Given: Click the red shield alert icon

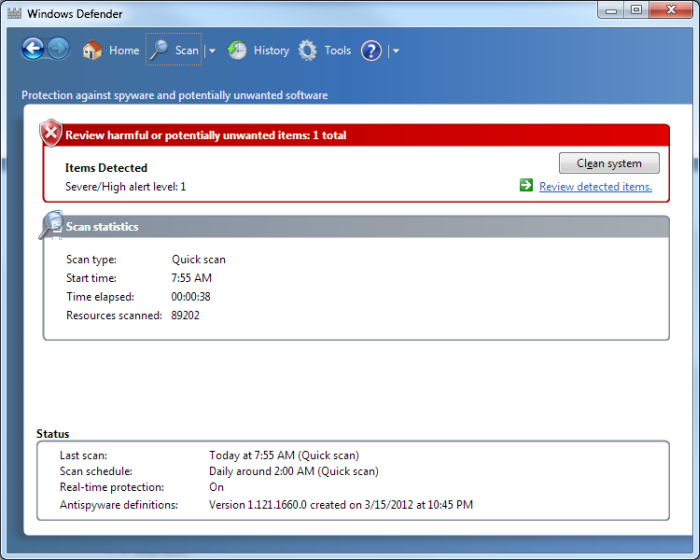Looking at the screenshot, I should click(x=51, y=133).
